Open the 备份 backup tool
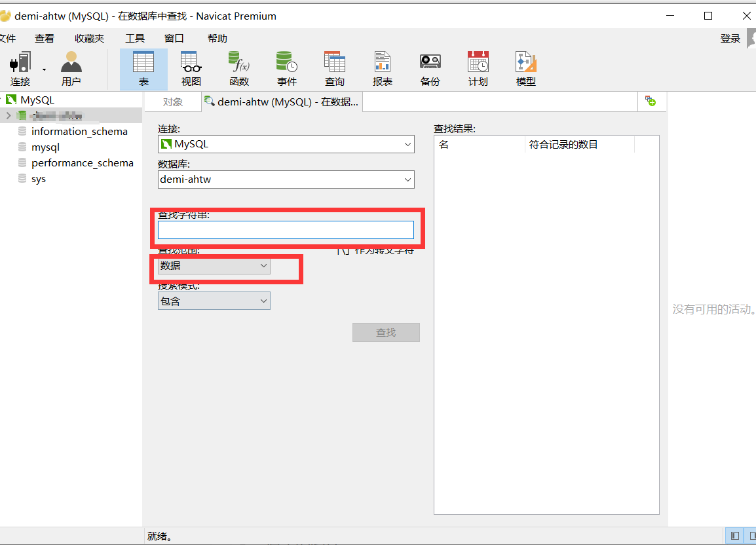756x545 pixels. coord(430,69)
